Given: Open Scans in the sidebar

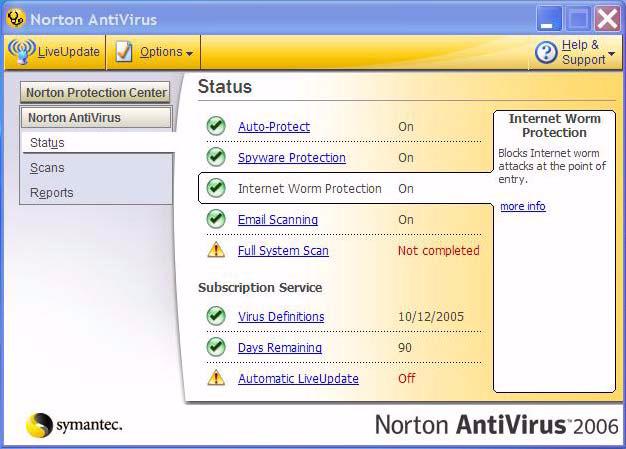Looking at the screenshot, I should point(47,168).
